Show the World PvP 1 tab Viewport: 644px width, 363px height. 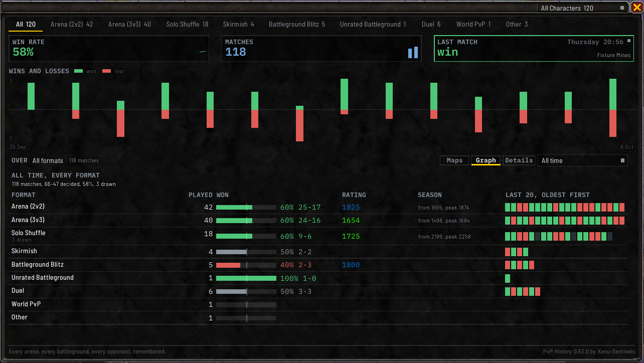coord(473,24)
